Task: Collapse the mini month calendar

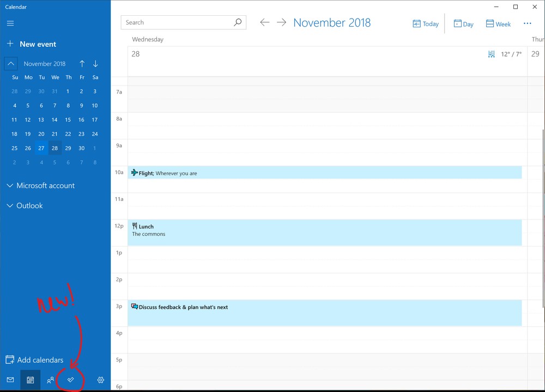Action: (x=11, y=64)
